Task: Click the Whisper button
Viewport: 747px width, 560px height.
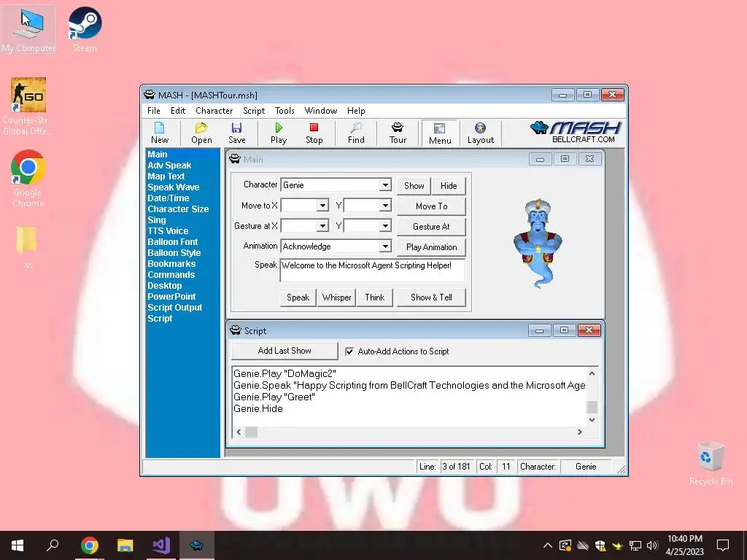Action: click(336, 297)
